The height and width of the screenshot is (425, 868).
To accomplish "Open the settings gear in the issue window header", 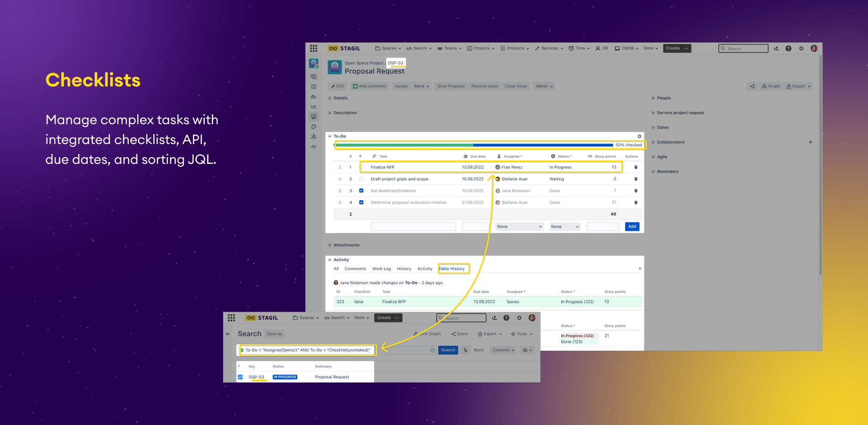I will coord(801,49).
